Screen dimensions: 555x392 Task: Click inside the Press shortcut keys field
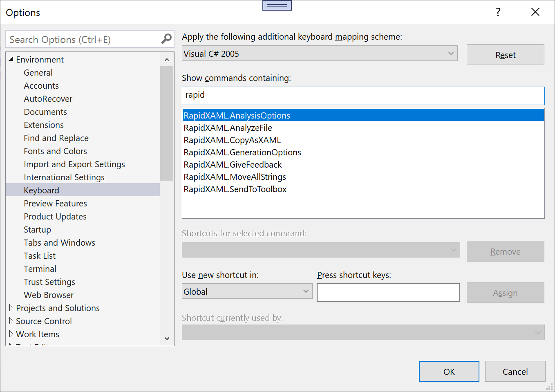[388, 292]
